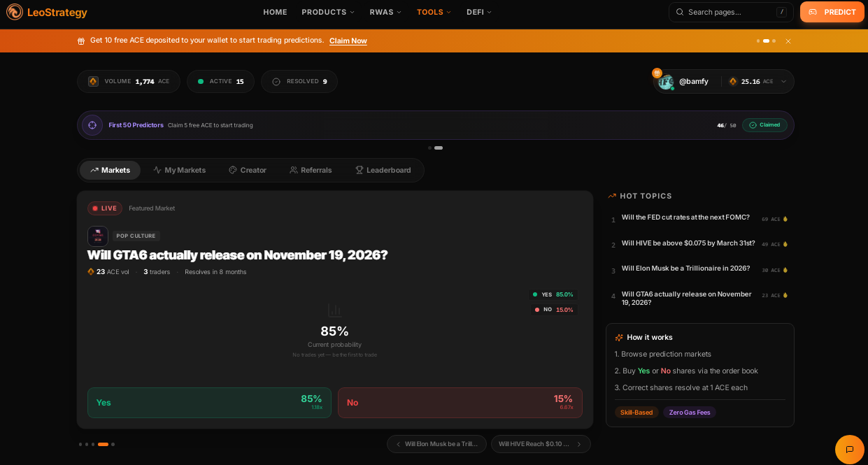Expand the PRODUCTS dropdown menu
Viewport: 868px width, 465px height.
[x=328, y=12]
